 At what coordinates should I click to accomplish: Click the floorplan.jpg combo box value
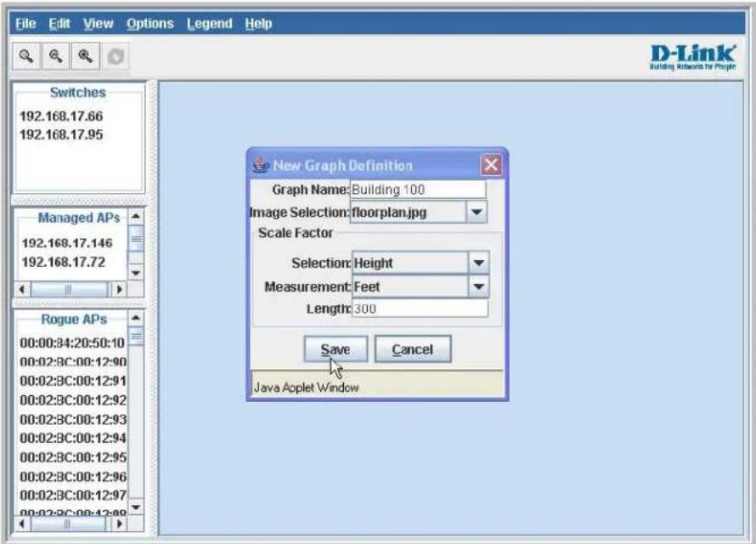[x=408, y=212]
